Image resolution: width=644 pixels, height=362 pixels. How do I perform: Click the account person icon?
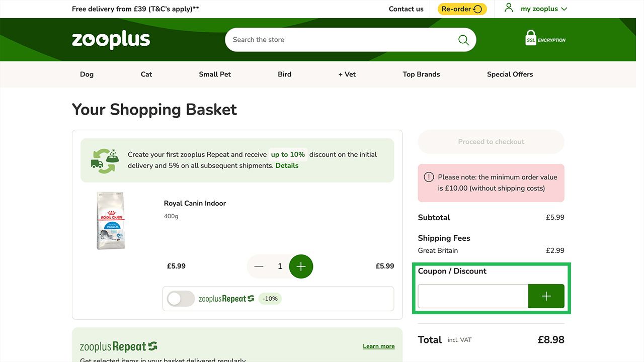(x=509, y=8)
